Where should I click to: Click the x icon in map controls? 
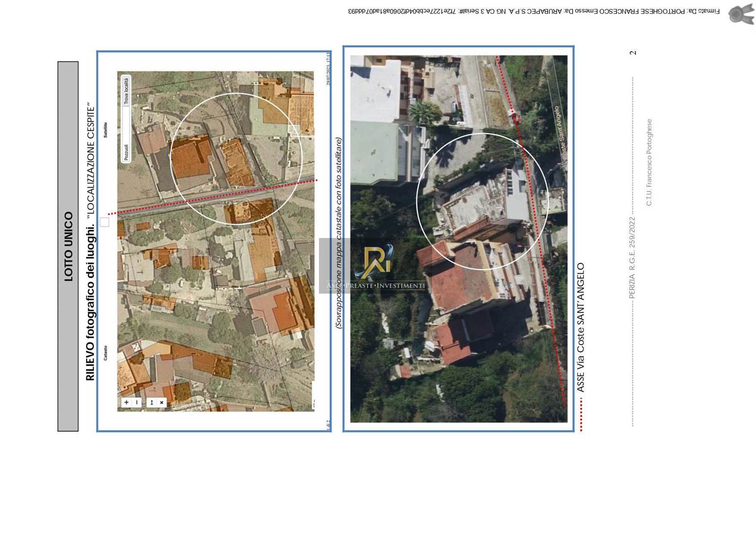(x=162, y=402)
